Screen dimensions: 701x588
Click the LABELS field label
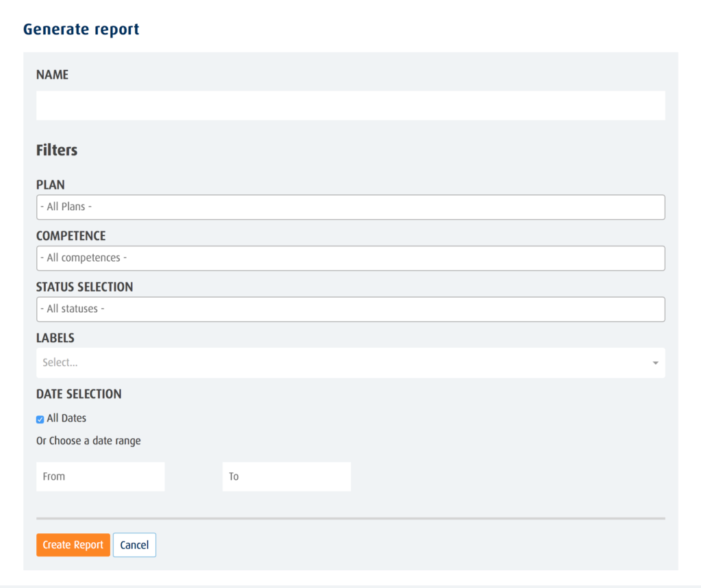point(55,337)
